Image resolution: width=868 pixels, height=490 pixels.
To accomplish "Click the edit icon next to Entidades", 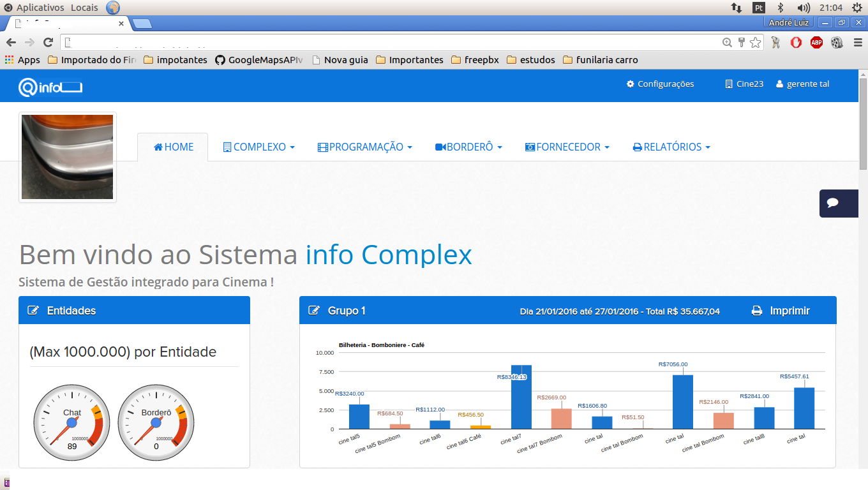I will pos(33,311).
